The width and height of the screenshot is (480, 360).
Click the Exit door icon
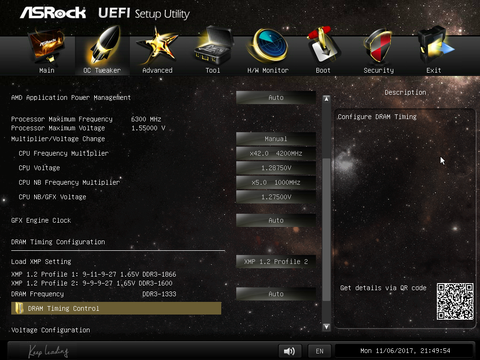(x=435, y=45)
